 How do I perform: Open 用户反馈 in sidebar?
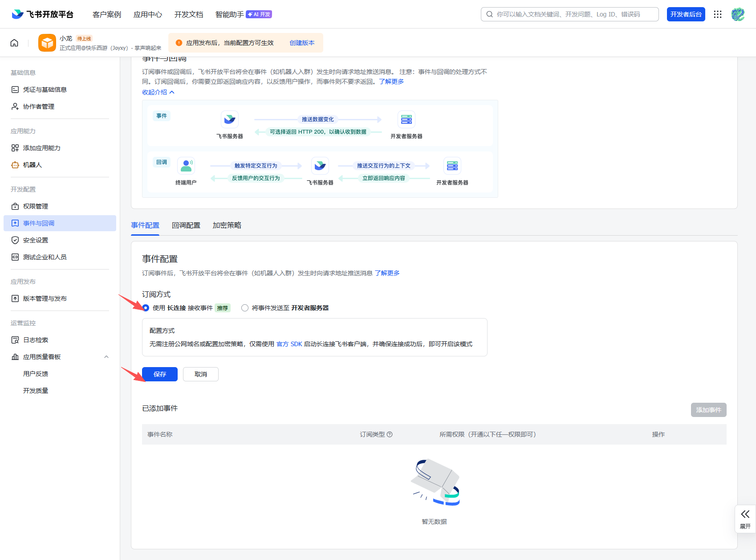pos(36,374)
